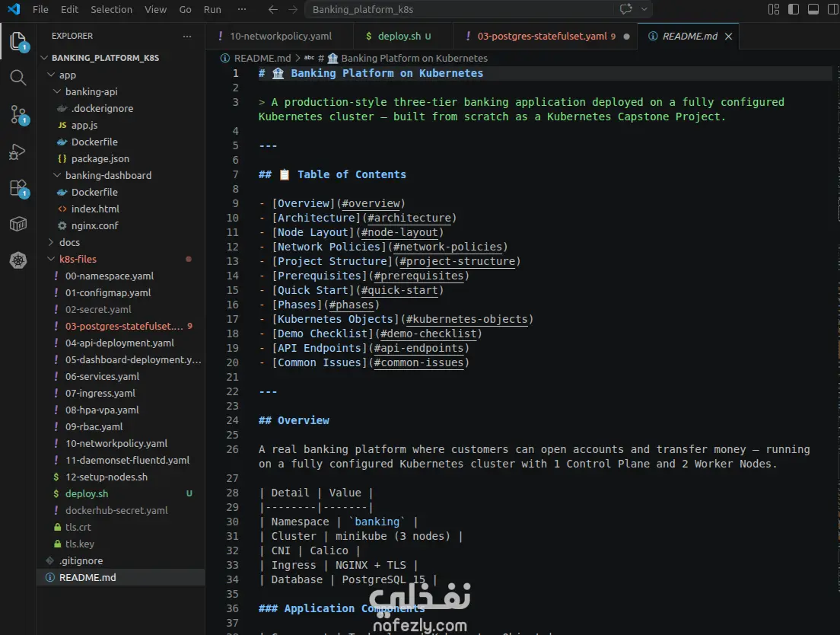Follow the #architecture link in table of contents

(409, 218)
